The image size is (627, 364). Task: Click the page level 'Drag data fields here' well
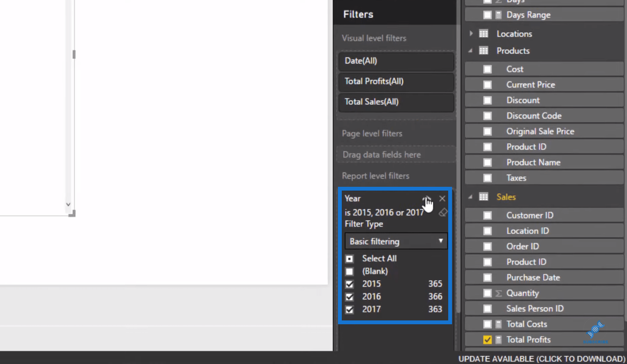pyautogui.click(x=396, y=155)
